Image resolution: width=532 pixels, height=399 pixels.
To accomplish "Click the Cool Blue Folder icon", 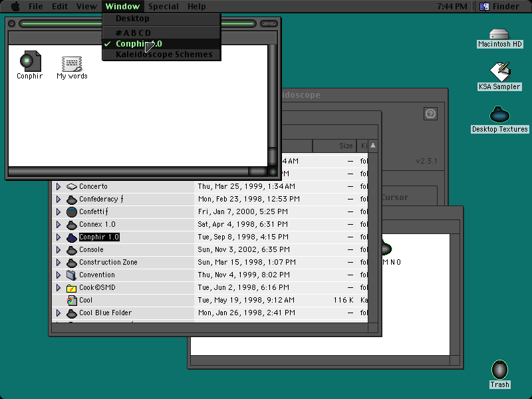I will 72,313.
